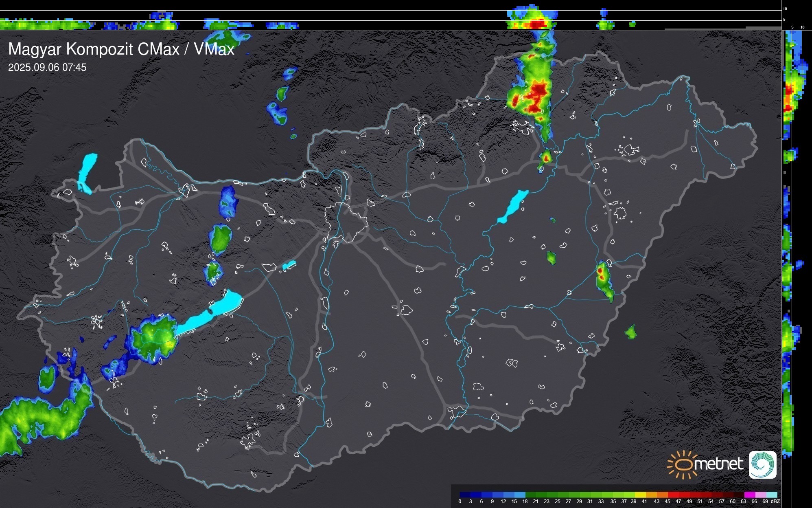The height and width of the screenshot is (508, 812).
Task: Click the green swirl app icon
Action: [762, 464]
